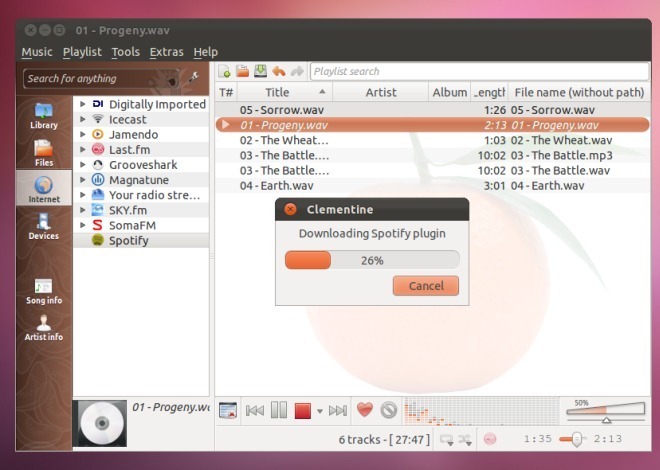Click the Icecast wifi icon
Viewport: 660px width, 470px height.
click(x=98, y=119)
